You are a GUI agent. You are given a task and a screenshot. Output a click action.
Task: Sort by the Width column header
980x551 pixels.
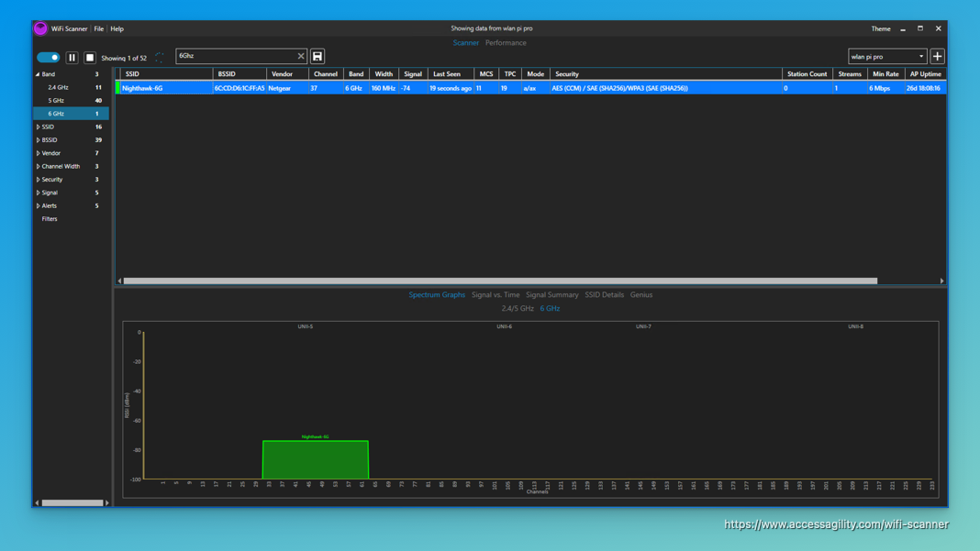tap(384, 74)
